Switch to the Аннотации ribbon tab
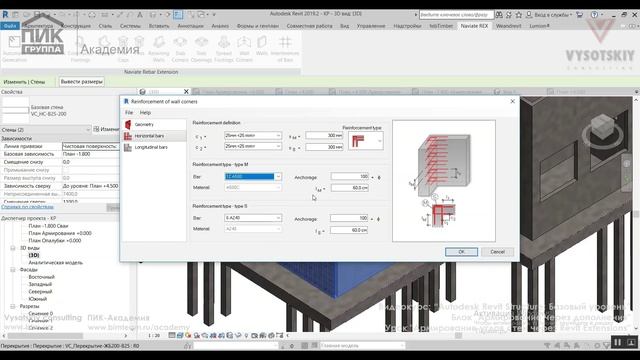640x360 pixels. (x=190, y=26)
